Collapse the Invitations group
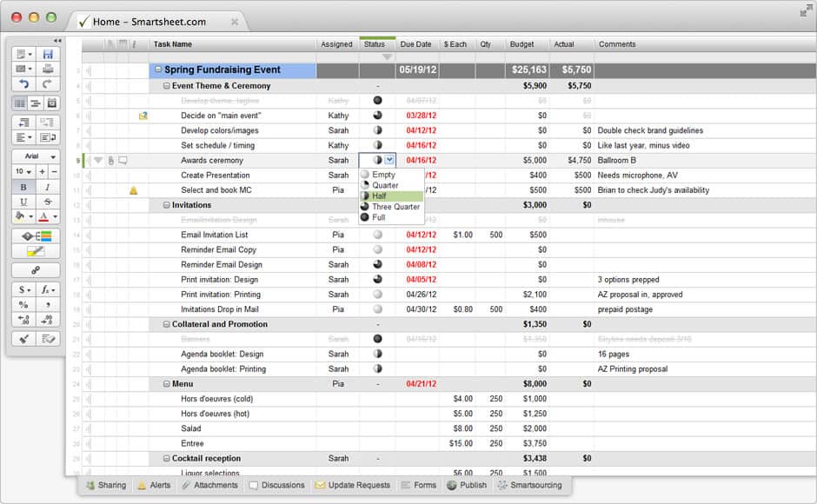 (x=167, y=206)
